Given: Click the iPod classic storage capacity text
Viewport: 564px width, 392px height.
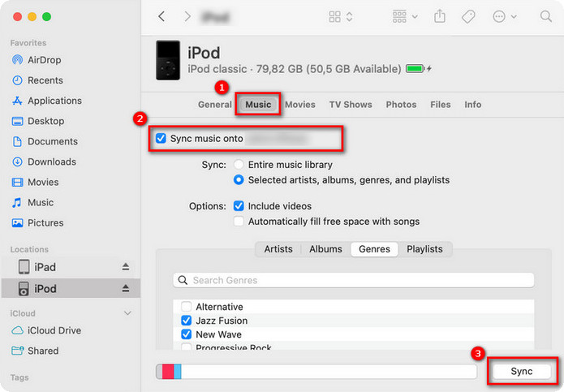Looking at the screenshot, I should 295,69.
